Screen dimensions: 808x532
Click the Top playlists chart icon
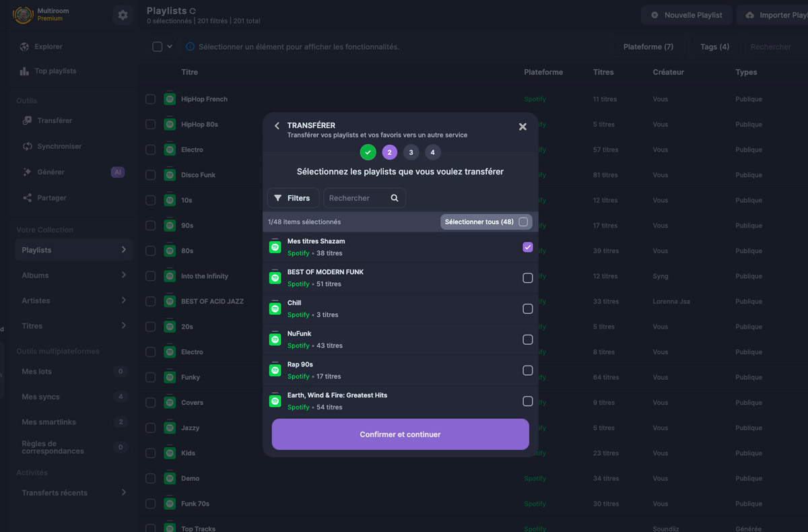[x=25, y=71]
